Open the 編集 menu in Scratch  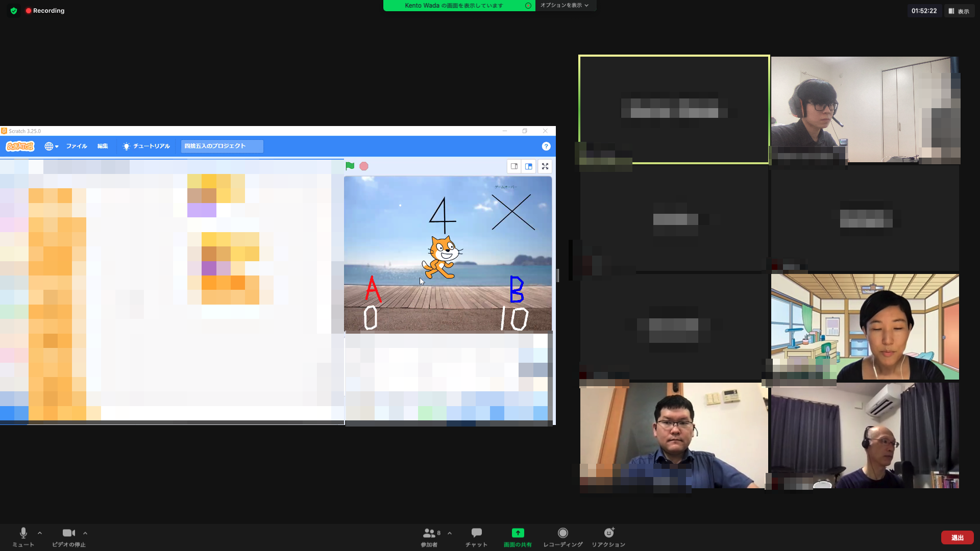pyautogui.click(x=103, y=146)
